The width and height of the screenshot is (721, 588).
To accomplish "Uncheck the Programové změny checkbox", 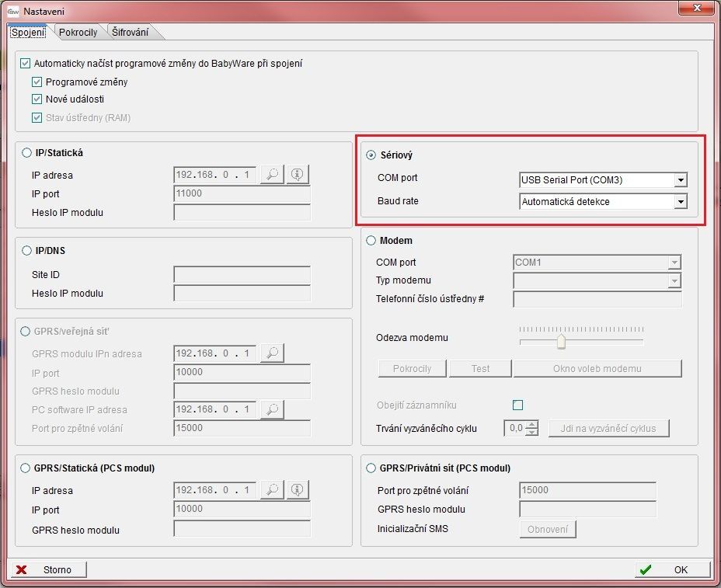I will (x=37, y=82).
